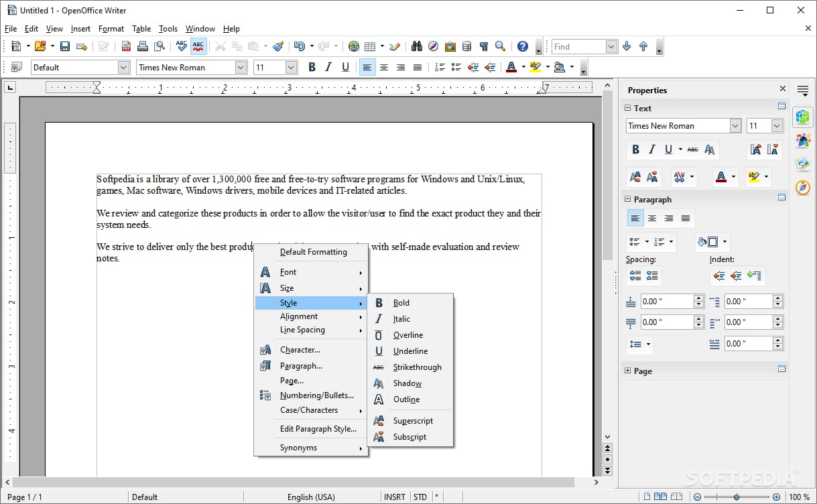Insert a table using the toolbar icon
The width and height of the screenshot is (817, 504).
371,46
